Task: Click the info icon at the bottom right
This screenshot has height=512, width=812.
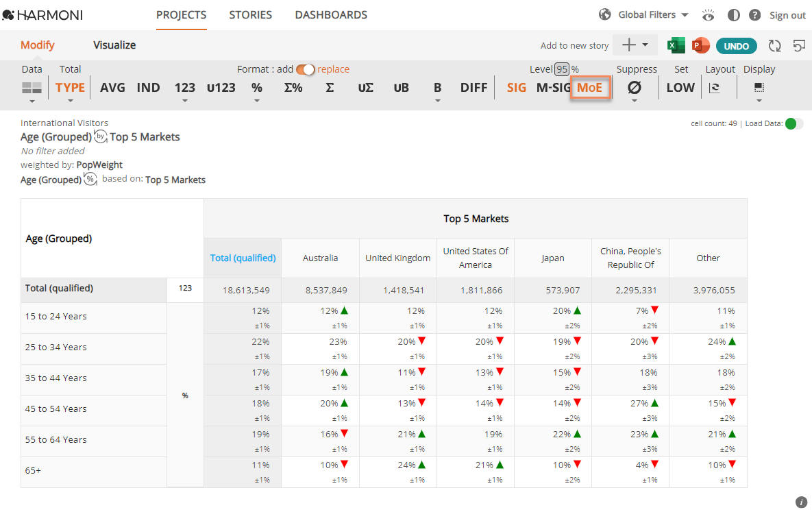Action: coord(801,502)
